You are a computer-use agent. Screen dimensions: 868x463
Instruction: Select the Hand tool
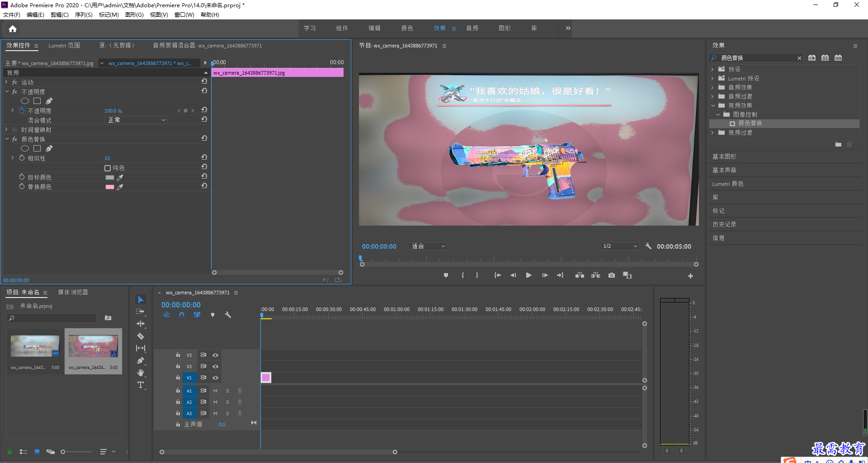pyautogui.click(x=141, y=373)
